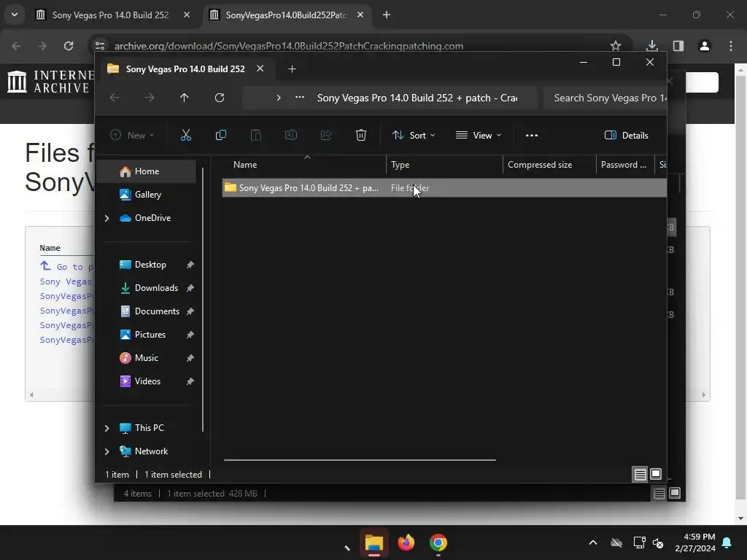Click the 'Go to' parent link on archive page
Image resolution: width=747 pixels, height=560 pixels.
click(66, 267)
